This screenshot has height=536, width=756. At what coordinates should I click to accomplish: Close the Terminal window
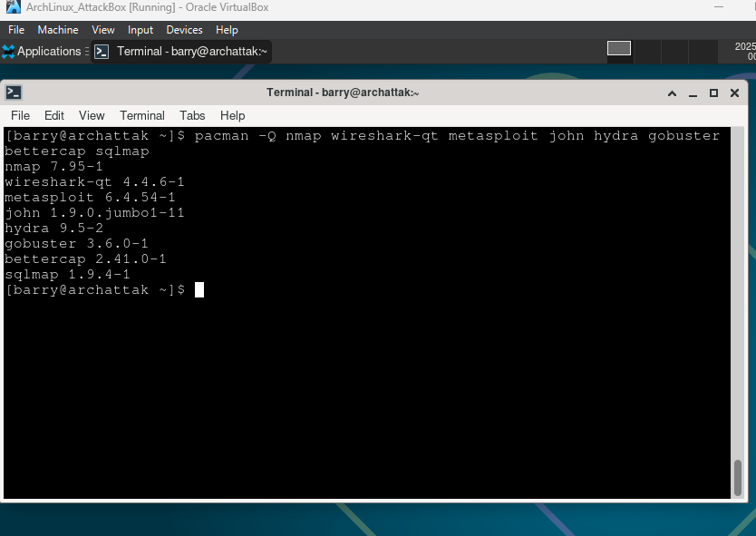[734, 93]
